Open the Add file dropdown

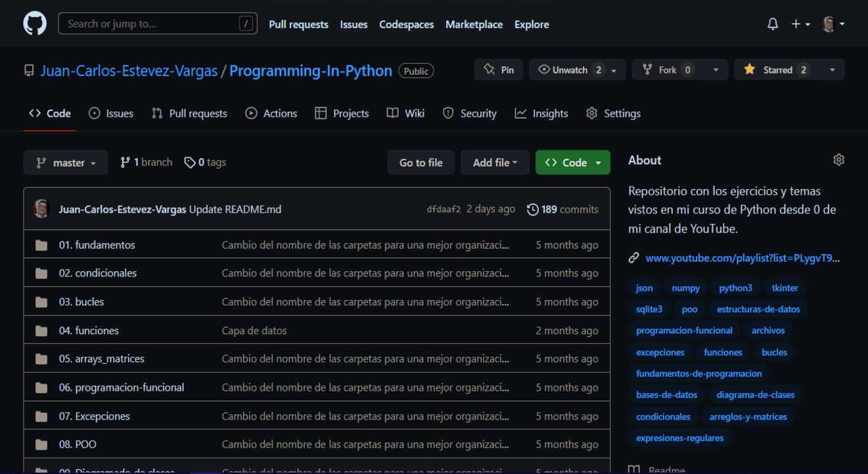pyautogui.click(x=495, y=162)
